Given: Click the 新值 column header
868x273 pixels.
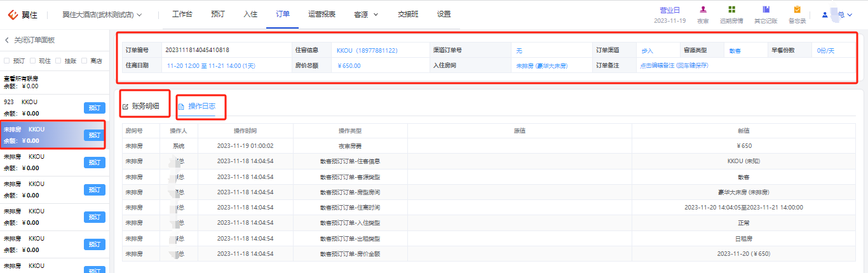Looking at the screenshot, I should click(743, 130).
